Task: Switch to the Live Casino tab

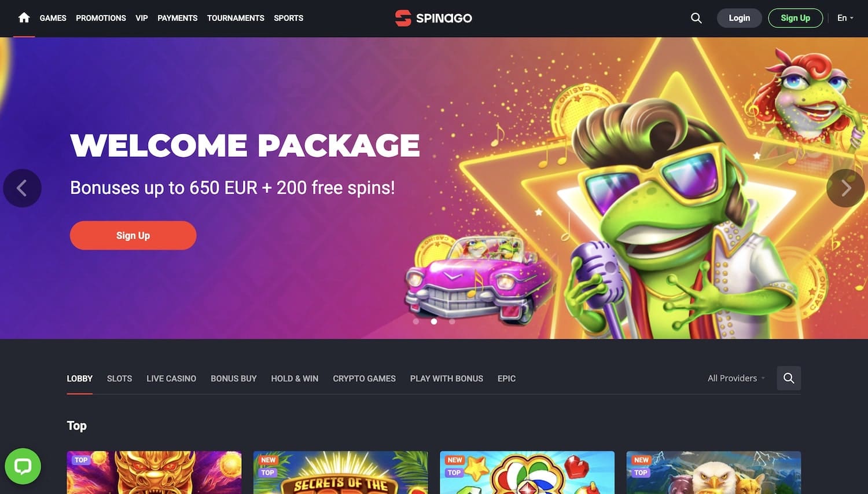Action: click(x=171, y=378)
